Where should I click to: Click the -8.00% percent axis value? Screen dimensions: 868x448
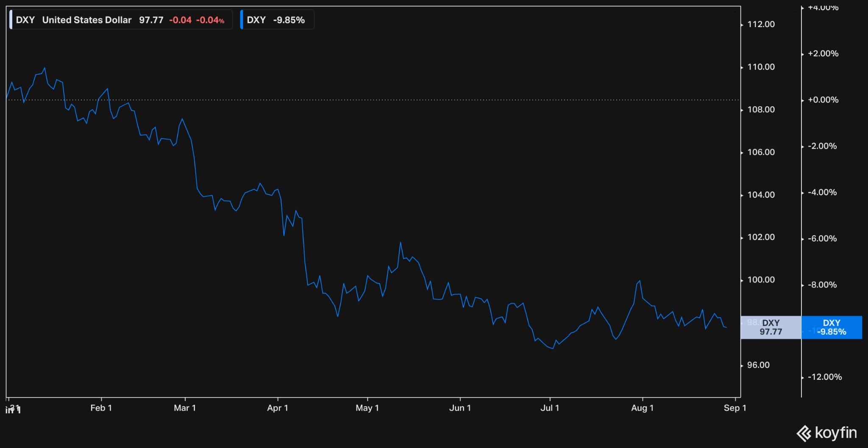[x=822, y=285]
